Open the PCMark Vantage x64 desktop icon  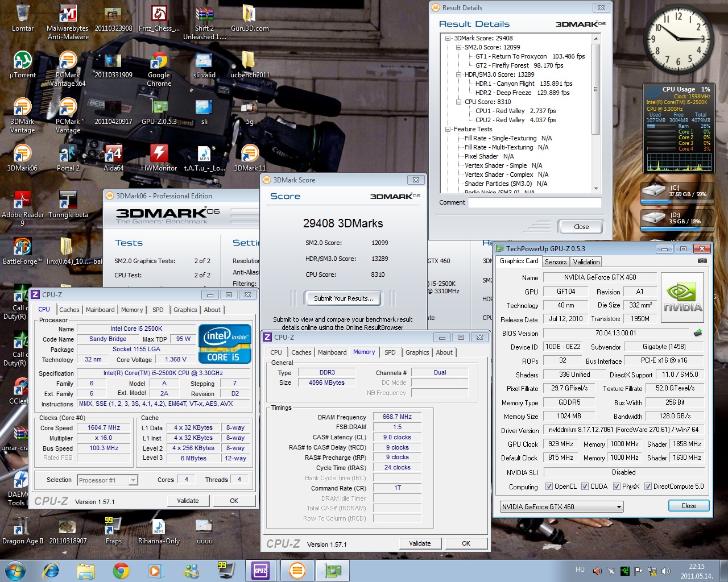68,69
